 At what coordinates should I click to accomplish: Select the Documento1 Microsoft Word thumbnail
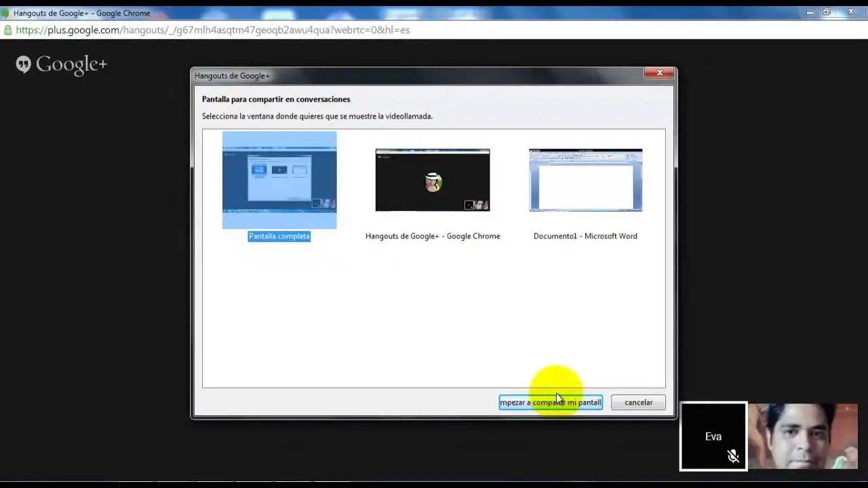pyautogui.click(x=585, y=180)
